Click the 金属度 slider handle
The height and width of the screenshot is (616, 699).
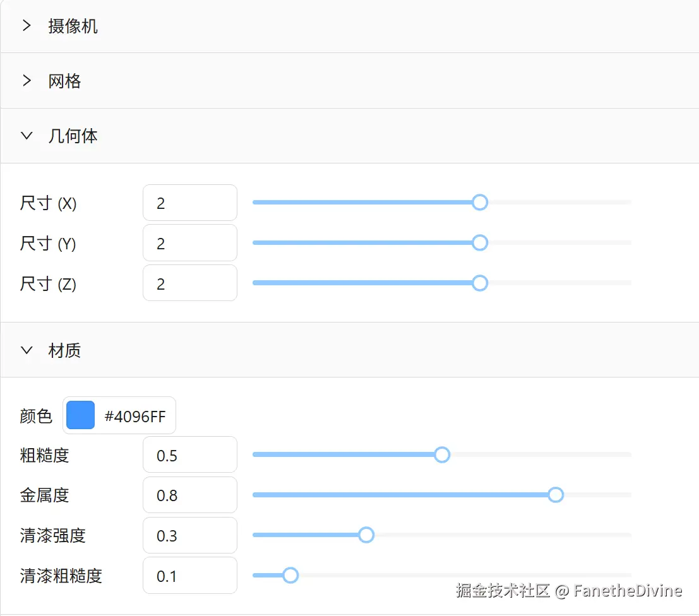tap(556, 495)
